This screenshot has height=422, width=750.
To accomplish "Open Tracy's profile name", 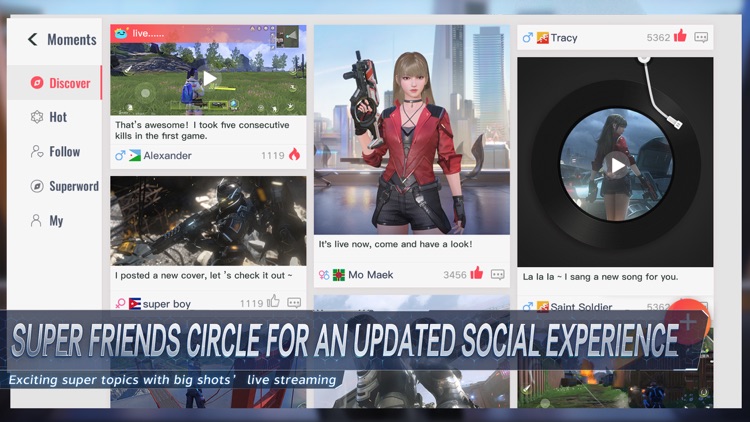I will tap(564, 38).
